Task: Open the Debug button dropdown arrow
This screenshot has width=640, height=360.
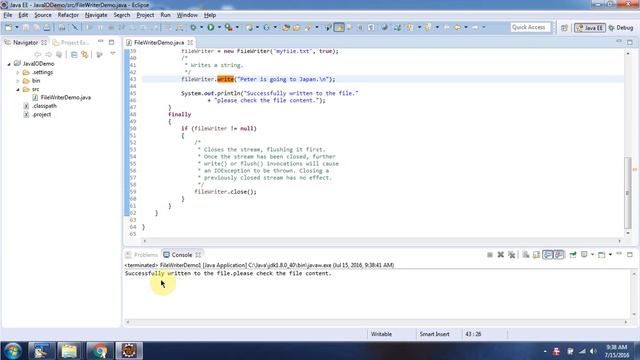Action: tap(202, 27)
